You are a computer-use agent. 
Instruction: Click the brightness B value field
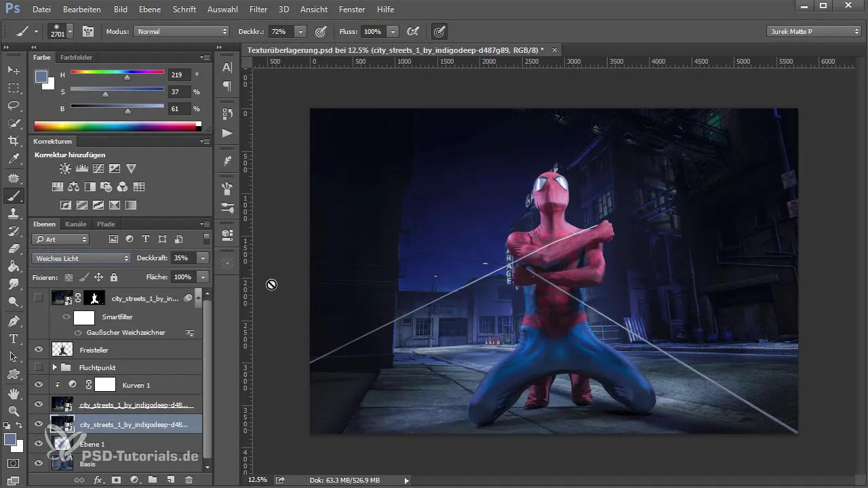tap(180, 108)
